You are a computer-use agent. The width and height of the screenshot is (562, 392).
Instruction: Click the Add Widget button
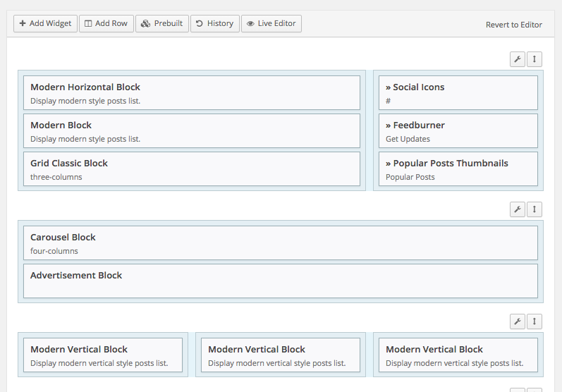click(x=46, y=24)
